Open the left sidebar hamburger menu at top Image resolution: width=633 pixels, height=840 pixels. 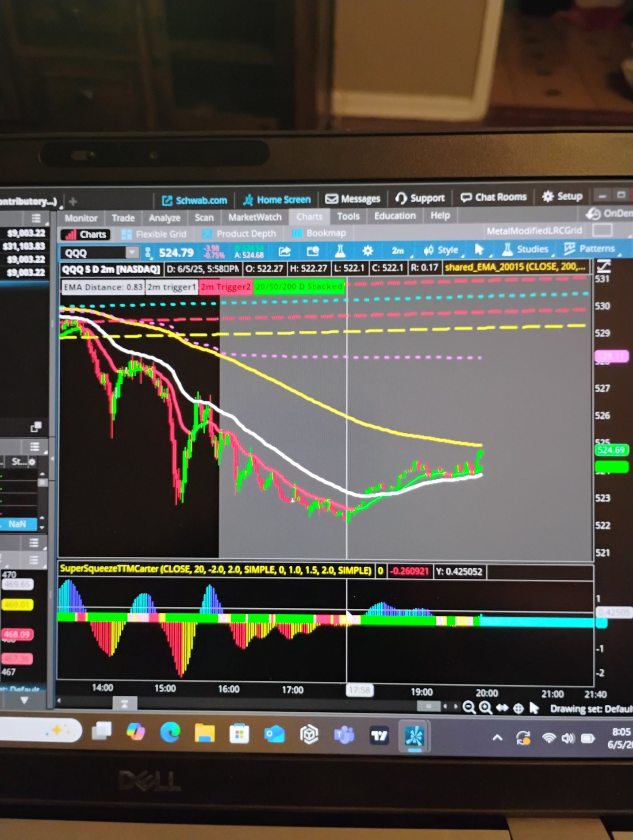coord(36,218)
